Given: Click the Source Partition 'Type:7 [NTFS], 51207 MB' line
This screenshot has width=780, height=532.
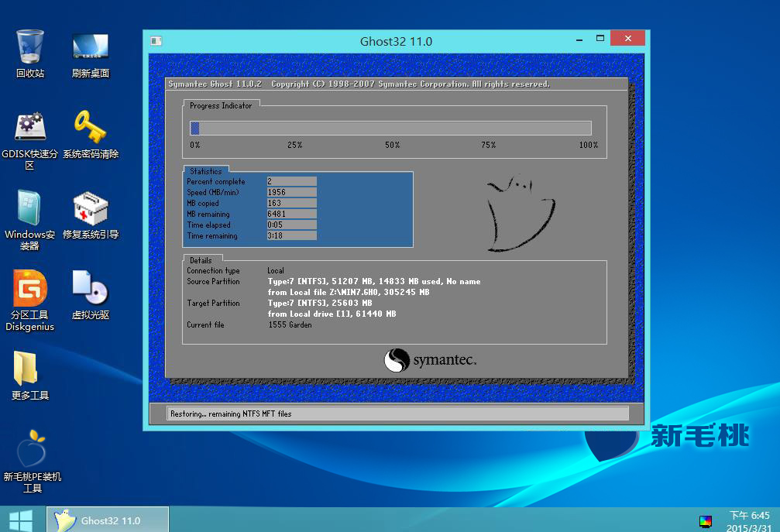Looking at the screenshot, I should tap(374, 281).
